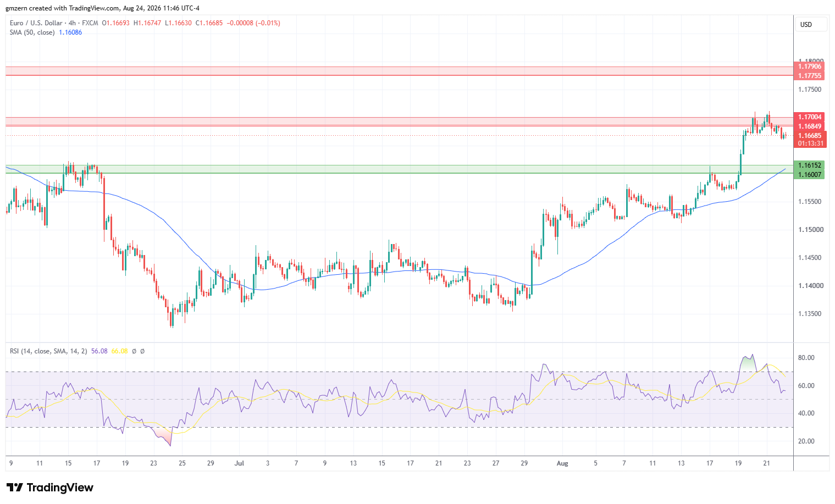Viewport: 835px width, 504px height.
Task: Click the 1.17755 price label
Action: 810,76
